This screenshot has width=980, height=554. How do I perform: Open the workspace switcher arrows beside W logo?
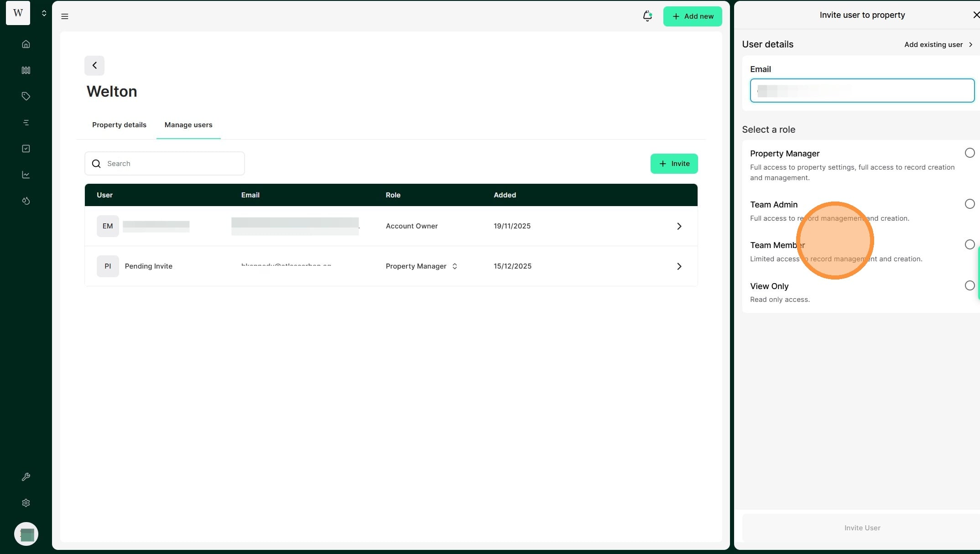(44, 13)
